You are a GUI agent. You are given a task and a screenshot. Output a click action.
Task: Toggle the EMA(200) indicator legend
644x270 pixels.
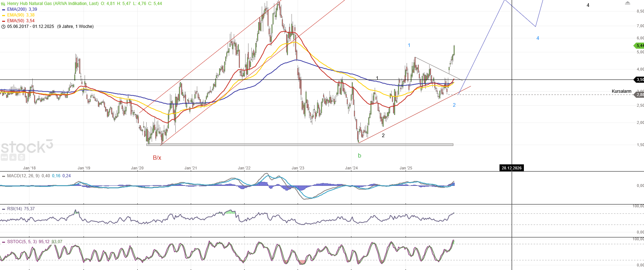pyautogui.click(x=22, y=9)
